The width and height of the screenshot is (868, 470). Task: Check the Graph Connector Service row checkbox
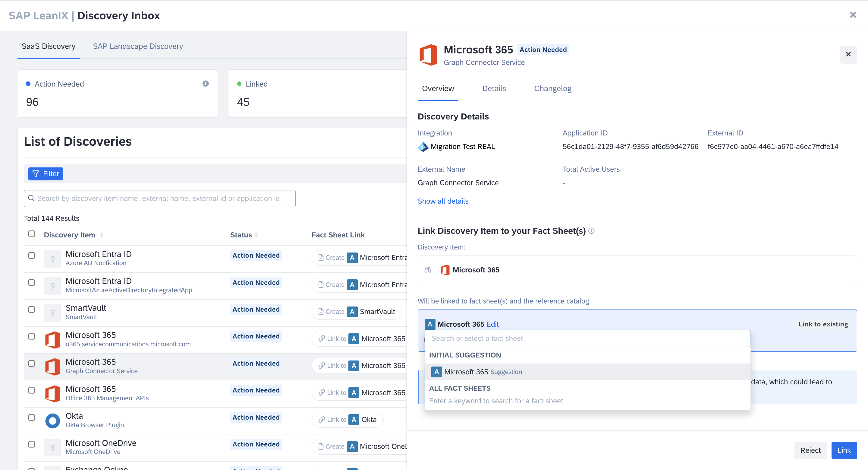[32, 364]
